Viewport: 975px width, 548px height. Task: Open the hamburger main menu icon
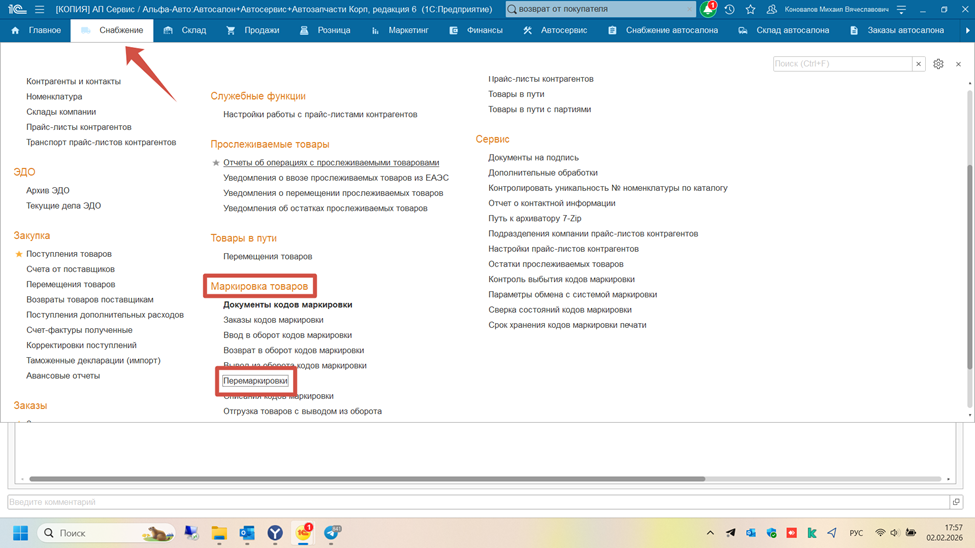point(39,9)
